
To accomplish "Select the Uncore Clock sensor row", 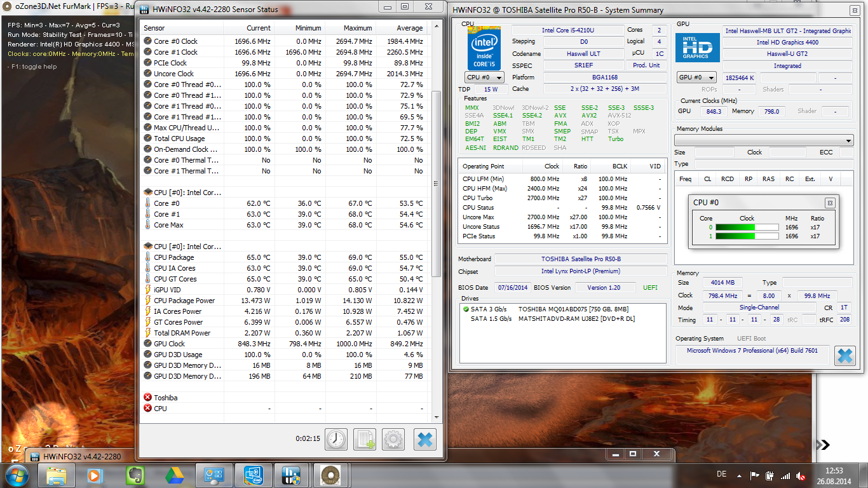I will [283, 74].
